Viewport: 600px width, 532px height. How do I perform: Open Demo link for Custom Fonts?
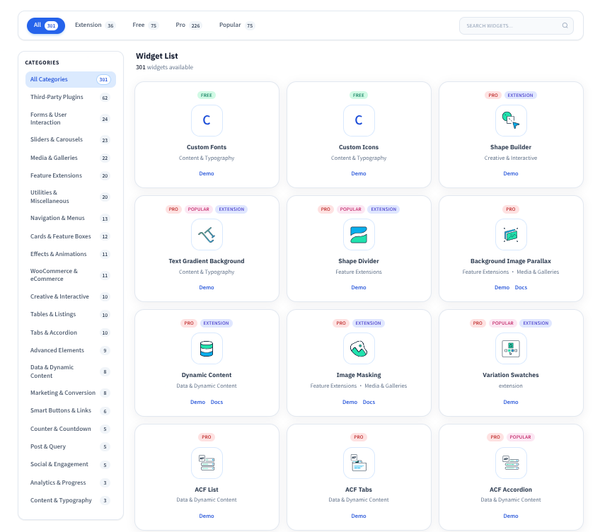[x=207, y=174]
